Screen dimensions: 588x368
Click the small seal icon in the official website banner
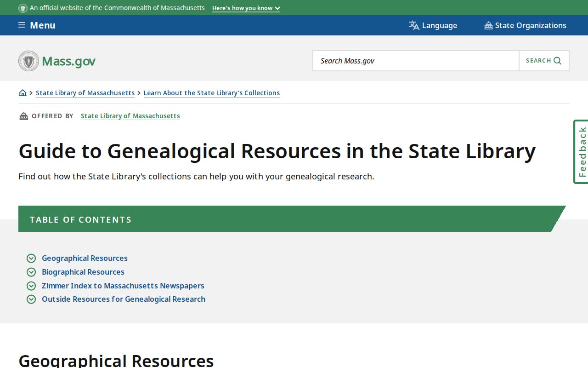click(x=23, y=8)
